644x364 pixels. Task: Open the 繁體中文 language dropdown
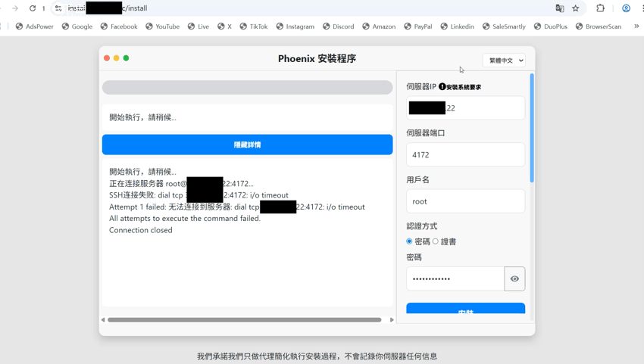(x=505, y=61)
